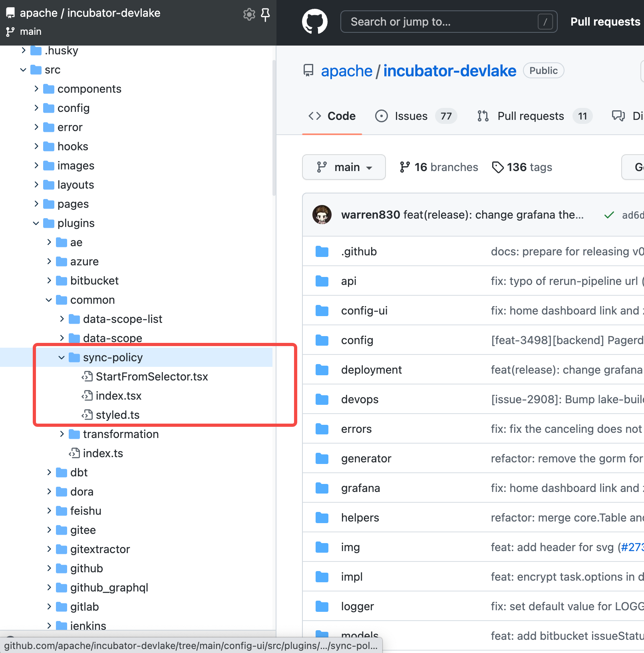Viewport: 644px width, 653px height.
Task: Open the styled.ts file
Action: 117,415
